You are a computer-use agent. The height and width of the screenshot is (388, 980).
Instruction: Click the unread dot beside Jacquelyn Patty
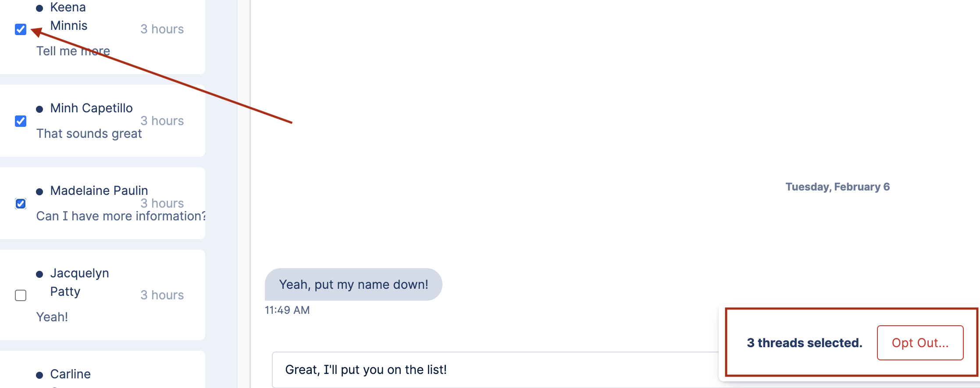[x=39, y=274]
